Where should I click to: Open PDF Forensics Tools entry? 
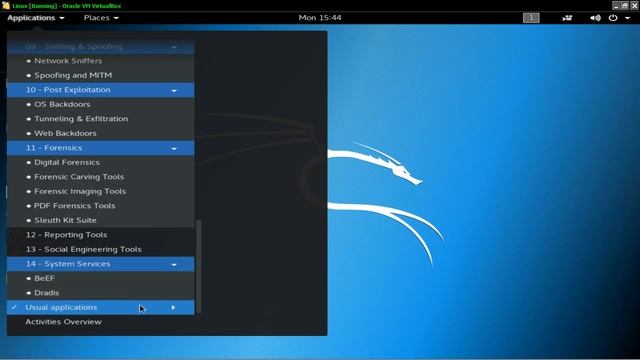click(100, 206)
